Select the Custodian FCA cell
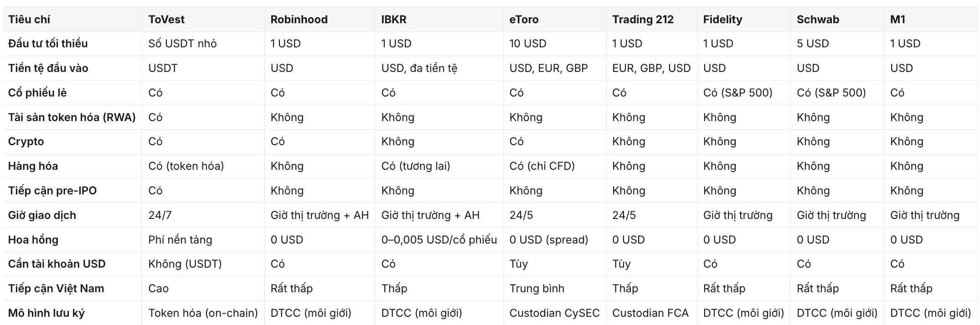Screen dimensions: 980x325 (x=650, y=313)
